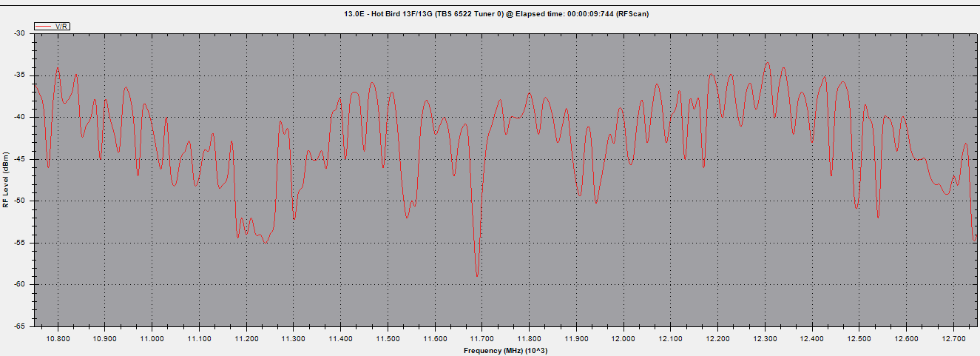Click the 11.900 frequency tick label
The height and width of the screenshot is (356, 980).
pyautogui.click(x=576, y=337)
